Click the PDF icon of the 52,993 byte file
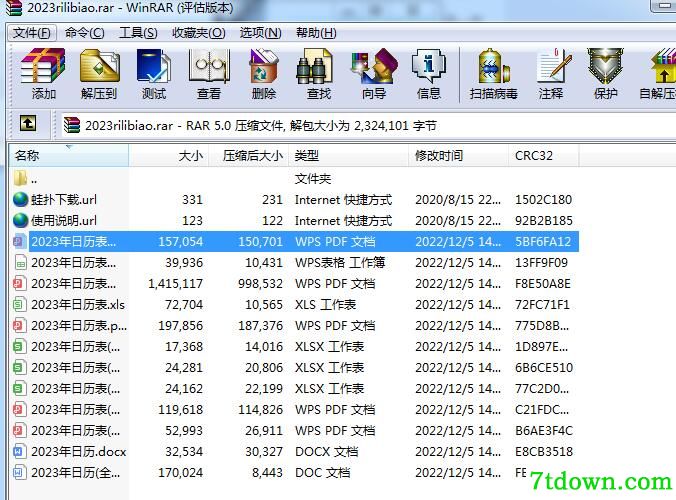This screenshot has width=676, height=500. (20, 430)
